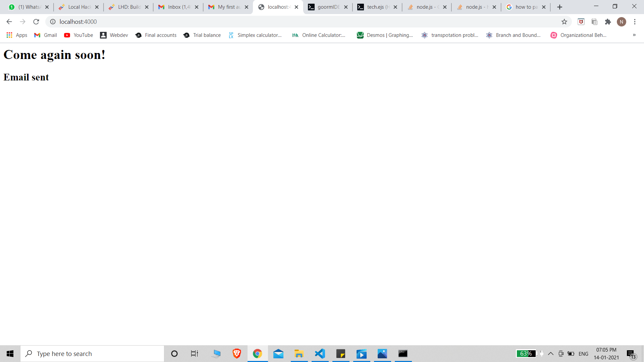Open Visual Studio Code from taskbar

[x=320, y=354]
